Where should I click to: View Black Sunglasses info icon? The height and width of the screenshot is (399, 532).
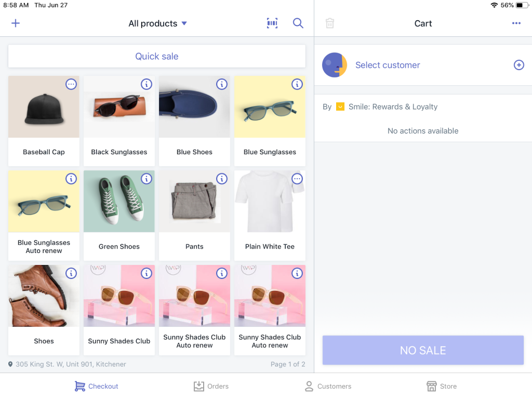(x=146, y=84)
